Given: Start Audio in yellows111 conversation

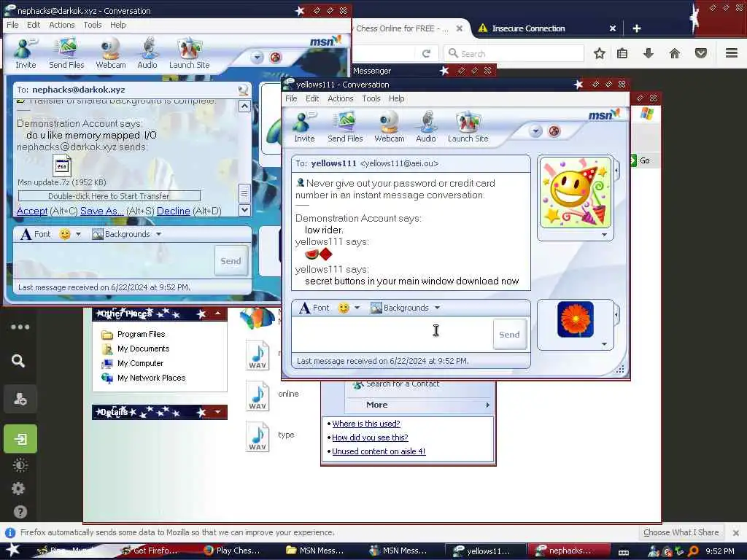Looking at the screenshot, I should click(x=425, y=127).
